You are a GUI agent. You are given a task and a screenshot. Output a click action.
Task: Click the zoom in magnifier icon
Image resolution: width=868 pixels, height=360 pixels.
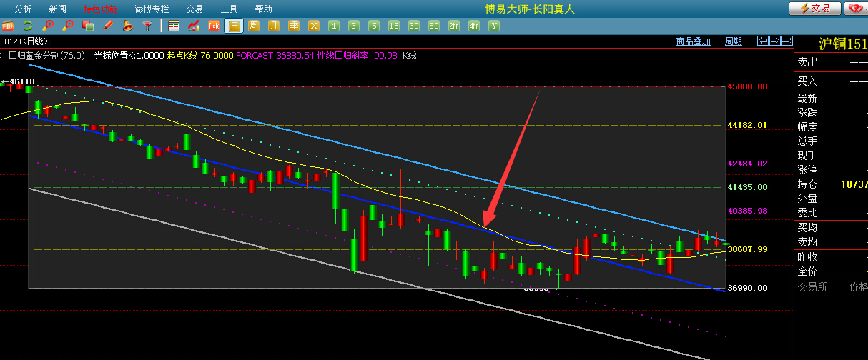click(x=48, y=26)
